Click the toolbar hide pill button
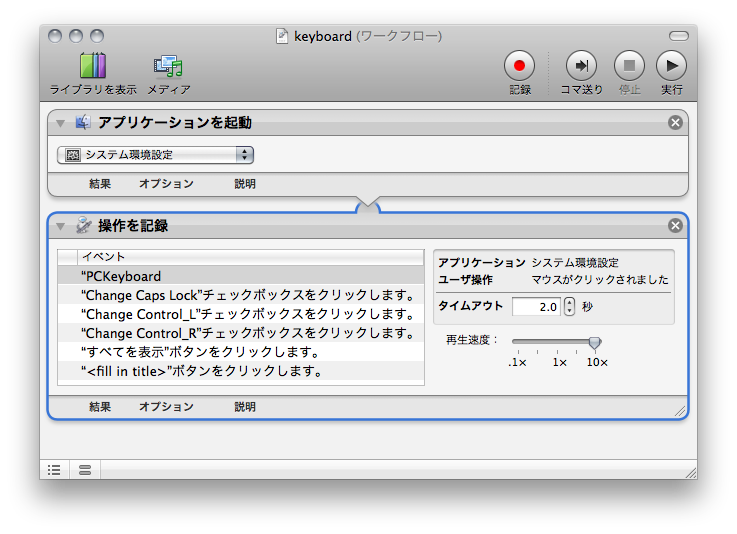The width and height of the screenshot is (737, 534). pyautogui.click(x=679, y=36)
